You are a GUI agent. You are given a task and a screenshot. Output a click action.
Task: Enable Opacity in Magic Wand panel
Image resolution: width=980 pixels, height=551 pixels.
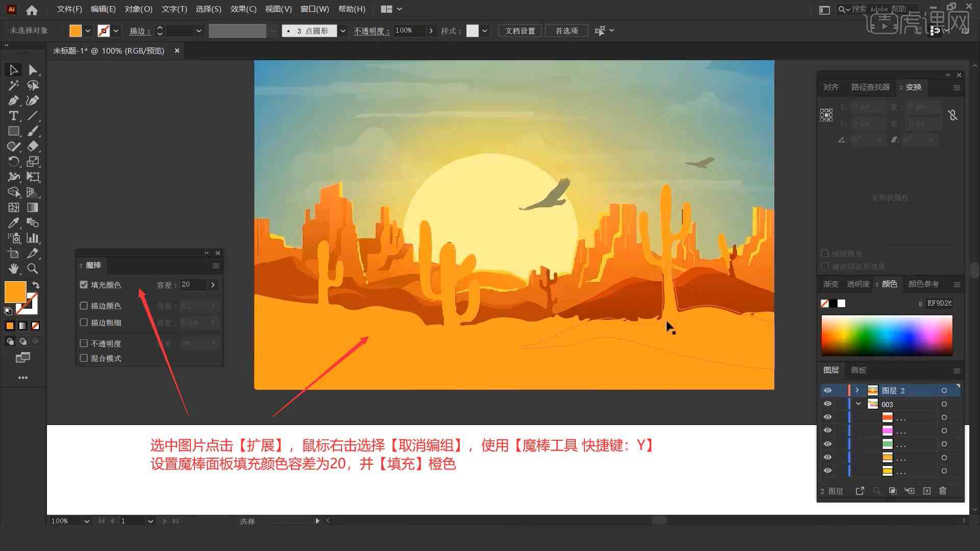coord(84,343)
